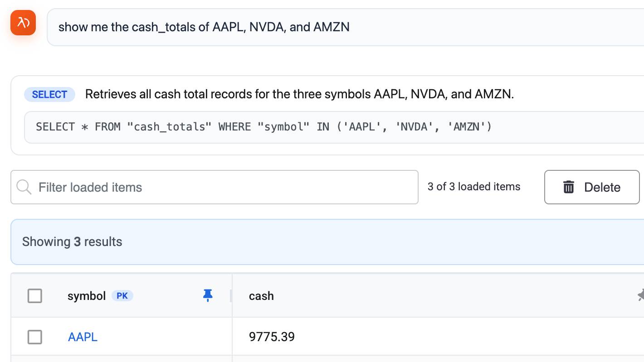Click the blue pin icon on the symbol column
The height and width of the screenshot is (362, 644).
208,296
